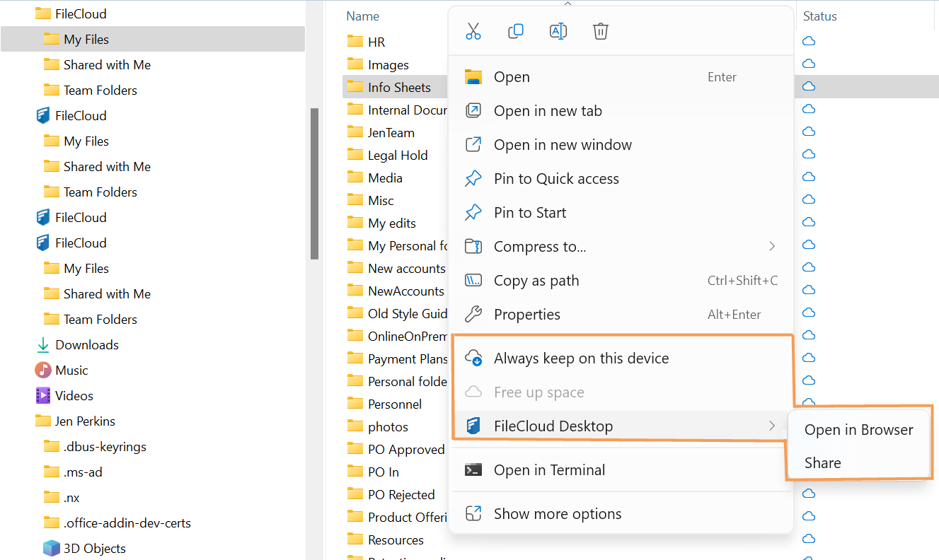Image resolution: width=939 pixels, height=560 pixels.
Task: Click Open in Browser option
Action: pyautogui.click(x=858, y=430)
